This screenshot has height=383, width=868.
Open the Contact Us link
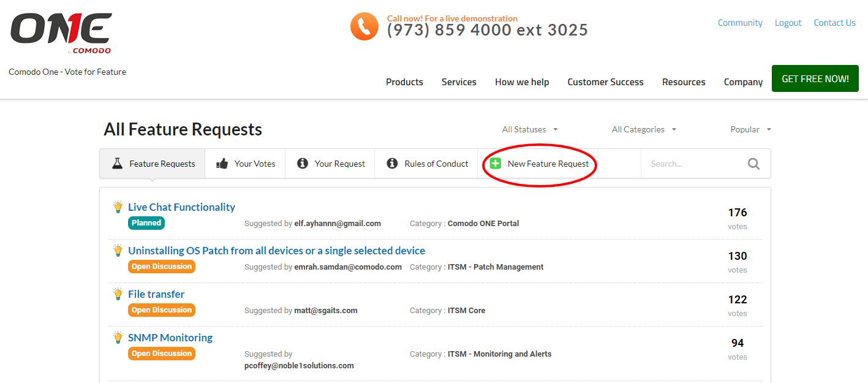click(834, 23)
